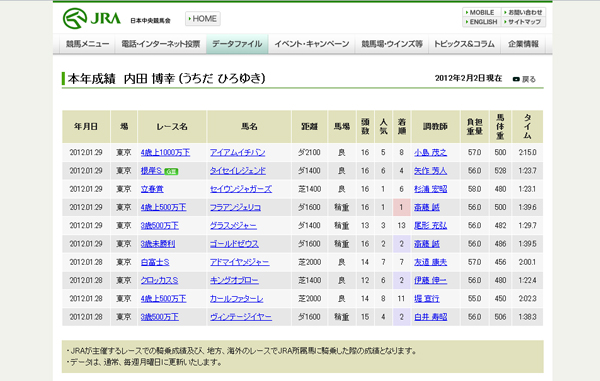
Task: Open the サイトマップ link
Action: [x=523, y=22]
